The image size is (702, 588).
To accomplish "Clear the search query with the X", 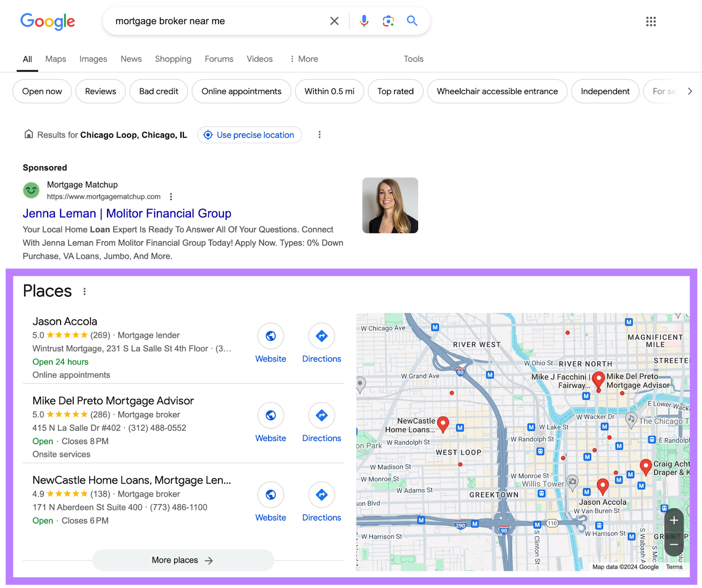I will (x=334, y=21).
